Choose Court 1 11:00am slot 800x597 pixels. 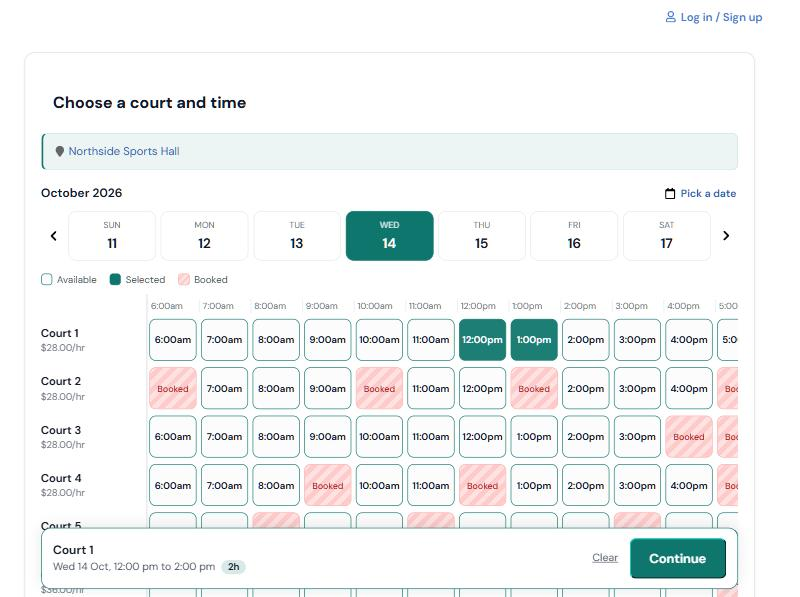(x=431, y=340)
